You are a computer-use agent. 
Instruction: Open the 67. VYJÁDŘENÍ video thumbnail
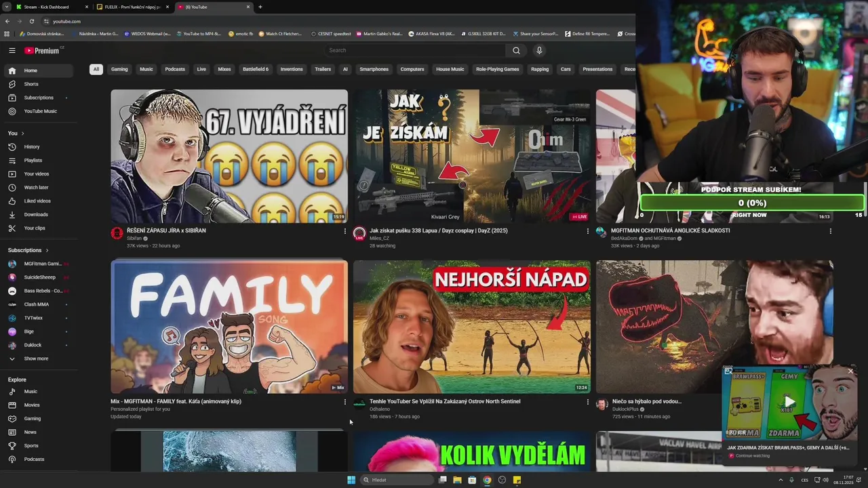coord(229,156)
